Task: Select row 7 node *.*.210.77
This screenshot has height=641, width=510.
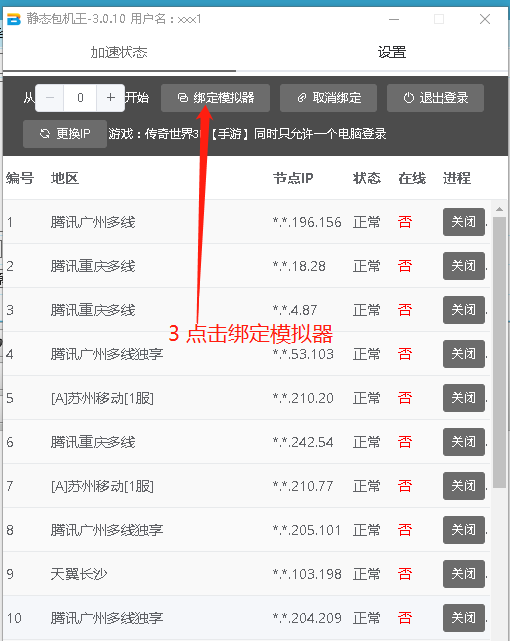Action: 246,486
